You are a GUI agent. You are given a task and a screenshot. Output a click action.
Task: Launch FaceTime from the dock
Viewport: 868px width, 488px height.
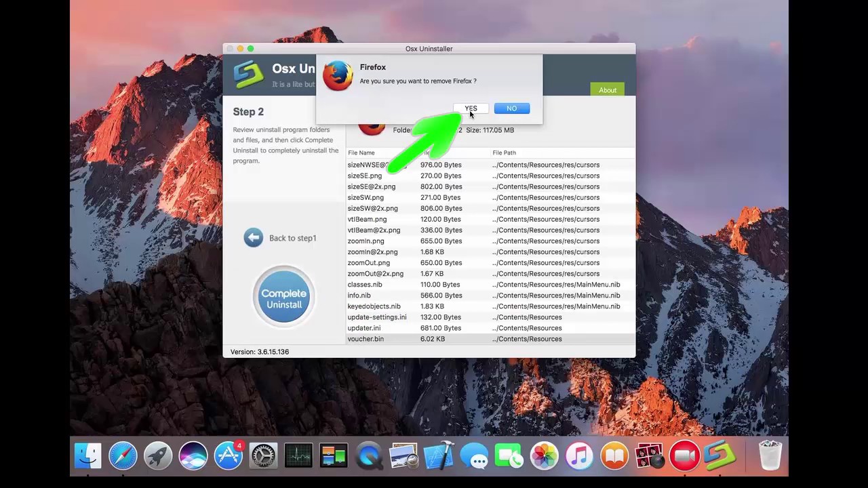click(509, 455)
